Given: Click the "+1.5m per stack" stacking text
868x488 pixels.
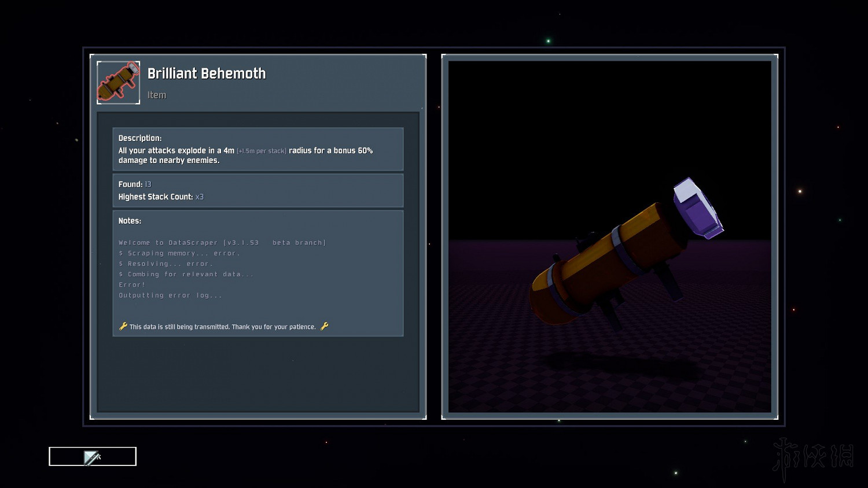Looking at the screenshot, I should pyautogui.click(x=262, y=151).
